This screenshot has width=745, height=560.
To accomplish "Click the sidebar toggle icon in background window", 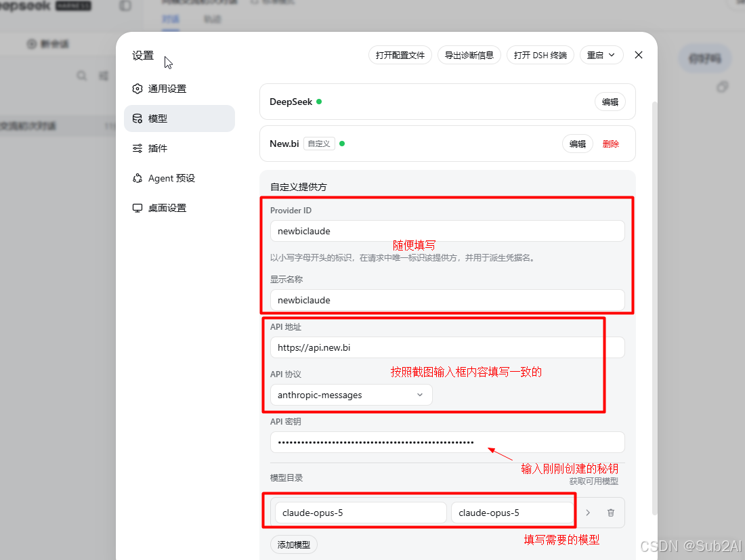I will (x=125, y=5).
